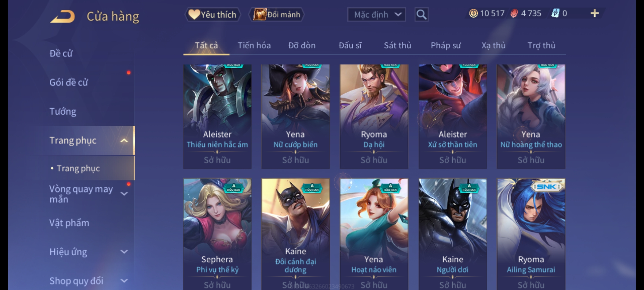Open Đổi mảnh shard exchange button
644x290 pixels.
coord(276,15)
